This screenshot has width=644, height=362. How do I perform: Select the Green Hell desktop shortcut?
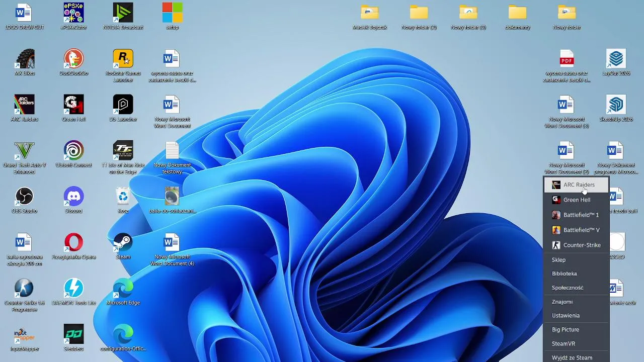point(73,108)
